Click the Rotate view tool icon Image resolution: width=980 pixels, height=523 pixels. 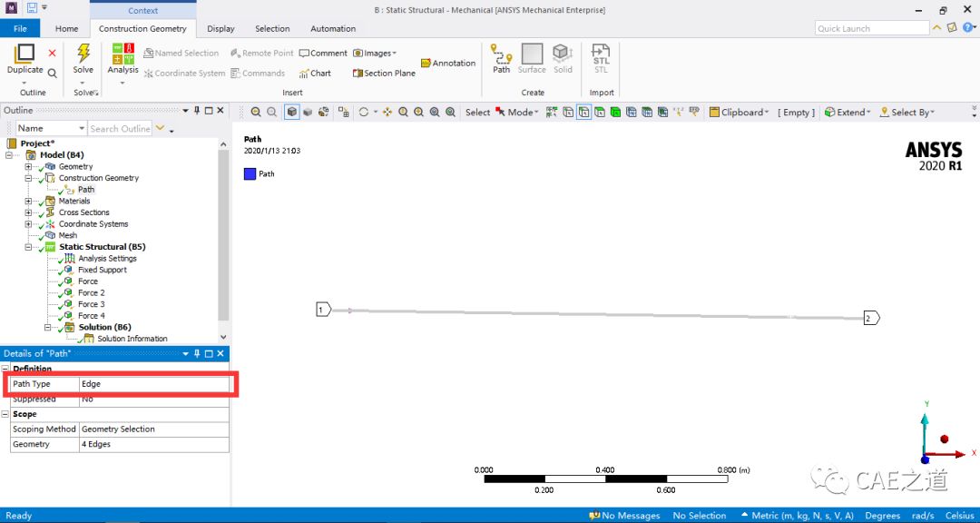(363, 113)
